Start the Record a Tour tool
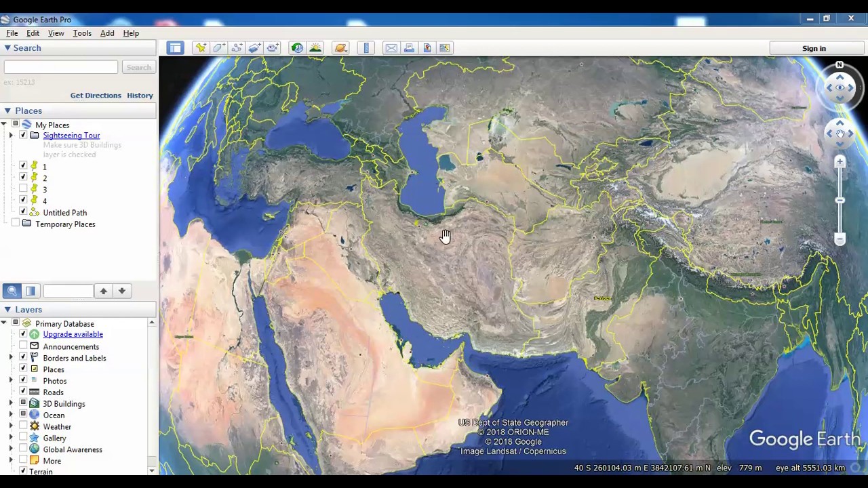This screenshot has width=868, height=488. (x=273, y=48)
